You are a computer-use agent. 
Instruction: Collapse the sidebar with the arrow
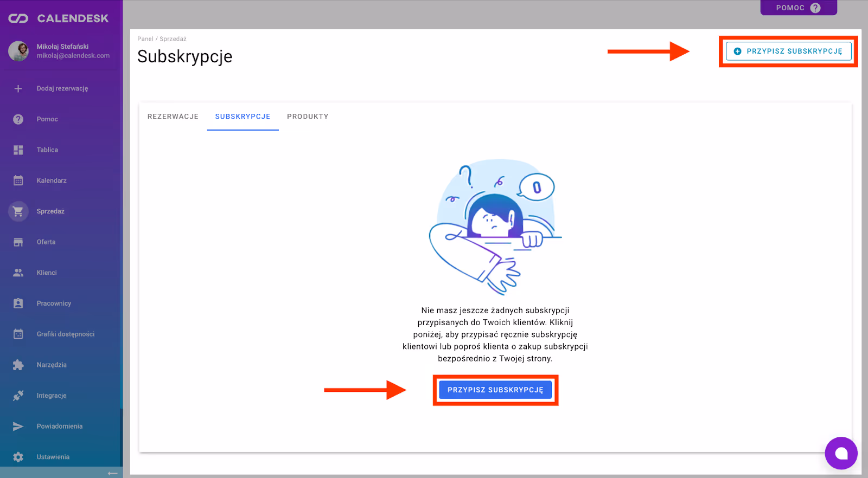point(112,473)
